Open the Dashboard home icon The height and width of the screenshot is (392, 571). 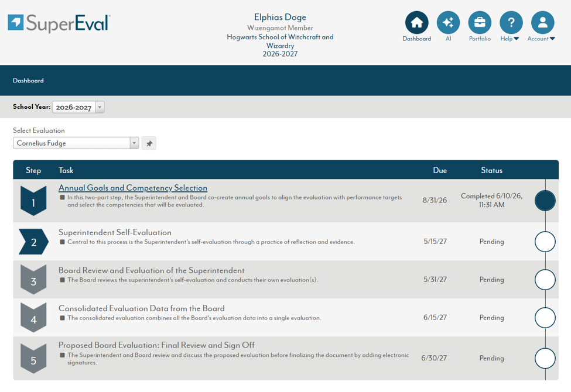(x=416, y=23)
